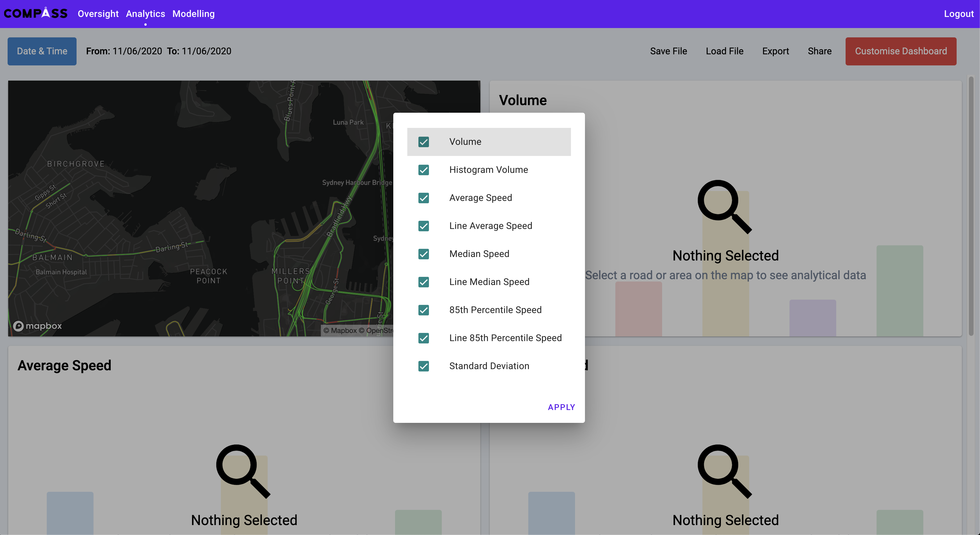Click the Share option
This screenshot has width=980, height=535.
click(820, 51)
